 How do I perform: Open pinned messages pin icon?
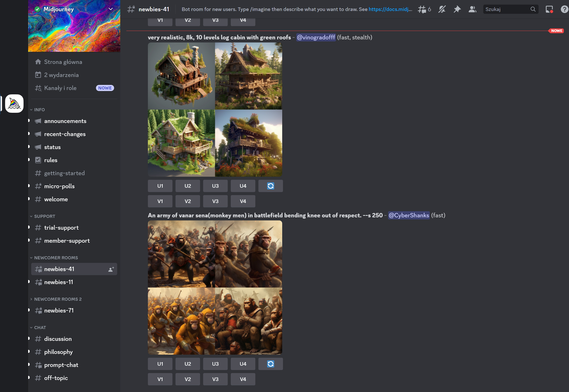click(457, 9)
